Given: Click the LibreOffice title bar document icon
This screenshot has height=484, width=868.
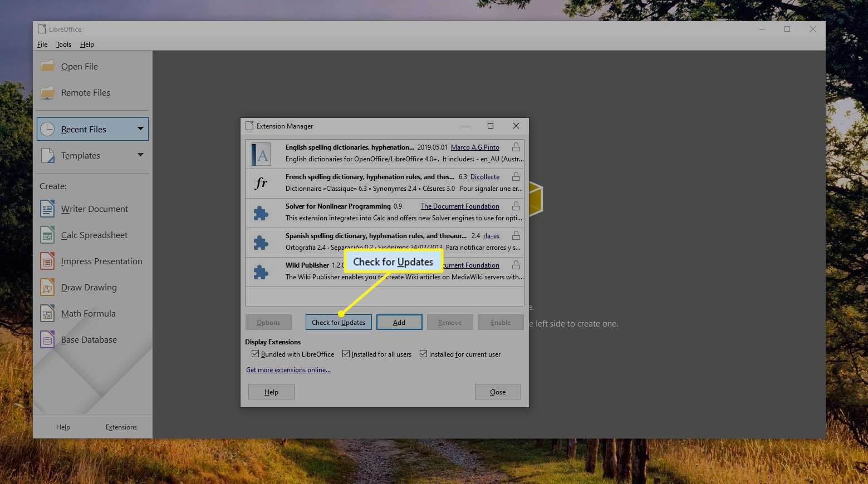Looking at the screenshot, I should click(42, 29).
